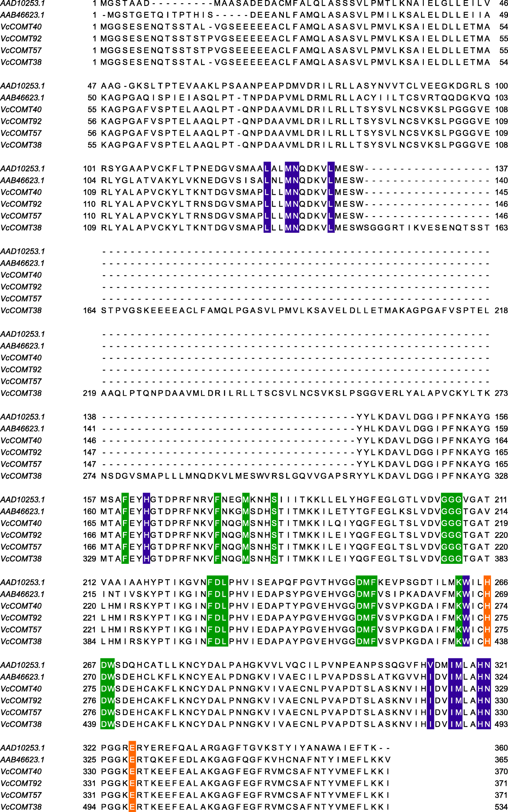Click the VcCOMT40 label in the row starting at 330
This screenshot has width=508, height=812.
click(21, 771)
